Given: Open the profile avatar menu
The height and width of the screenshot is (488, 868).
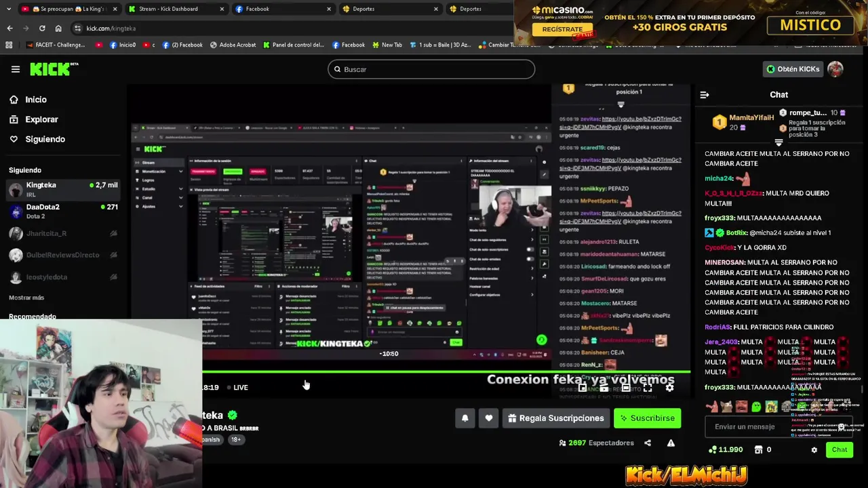Looking at the screenshot, I should (835, 69).
